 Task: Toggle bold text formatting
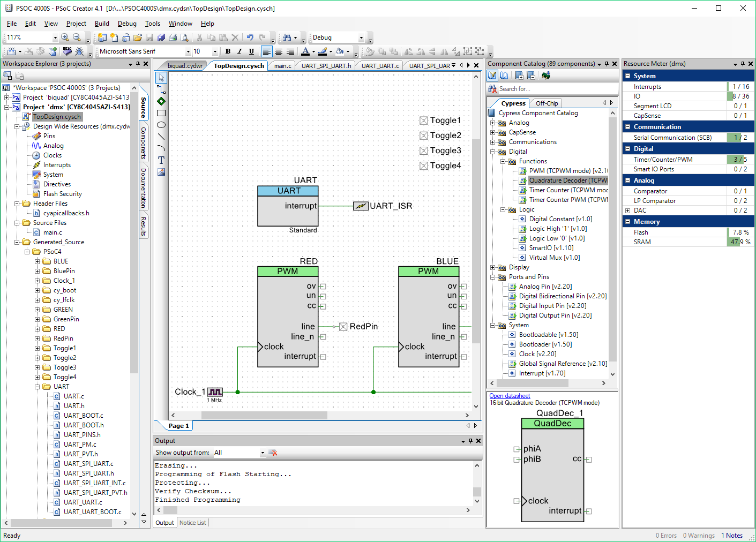coord(228,51)
